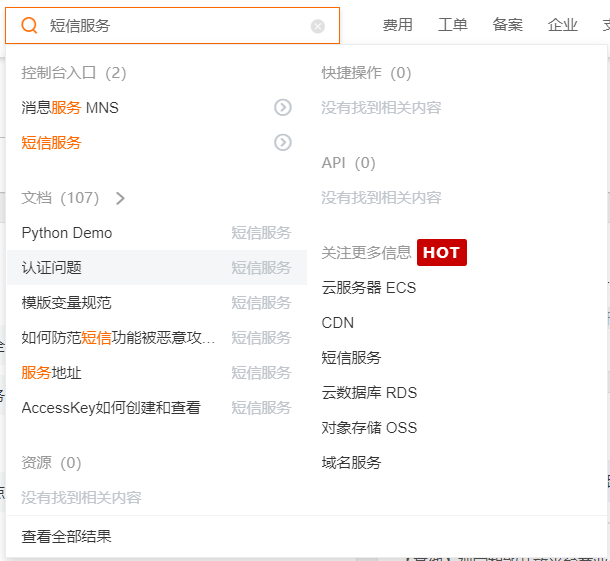
Task: Open arrow icon beside orange 短信服务 entry
Action: 283,143
